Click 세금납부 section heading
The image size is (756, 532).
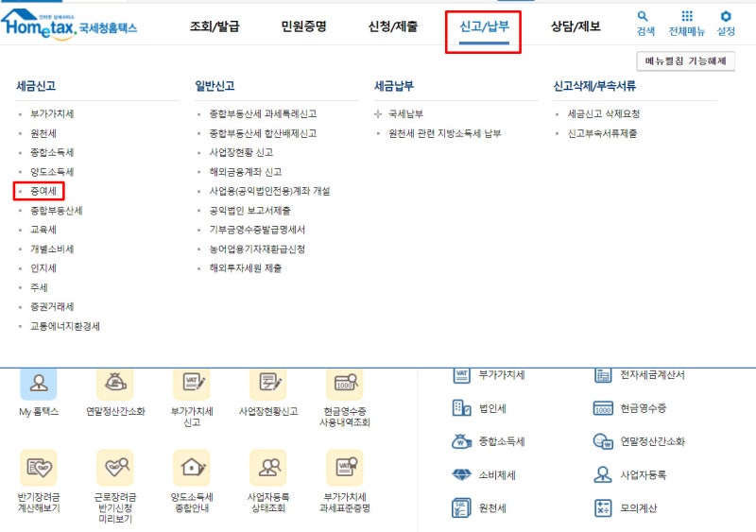394,86
